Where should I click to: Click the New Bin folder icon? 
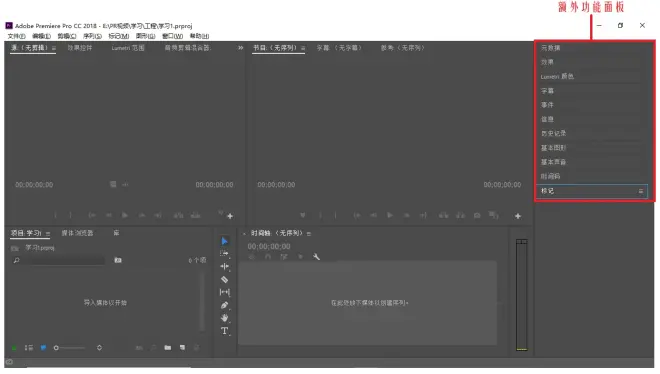[168, 348]
